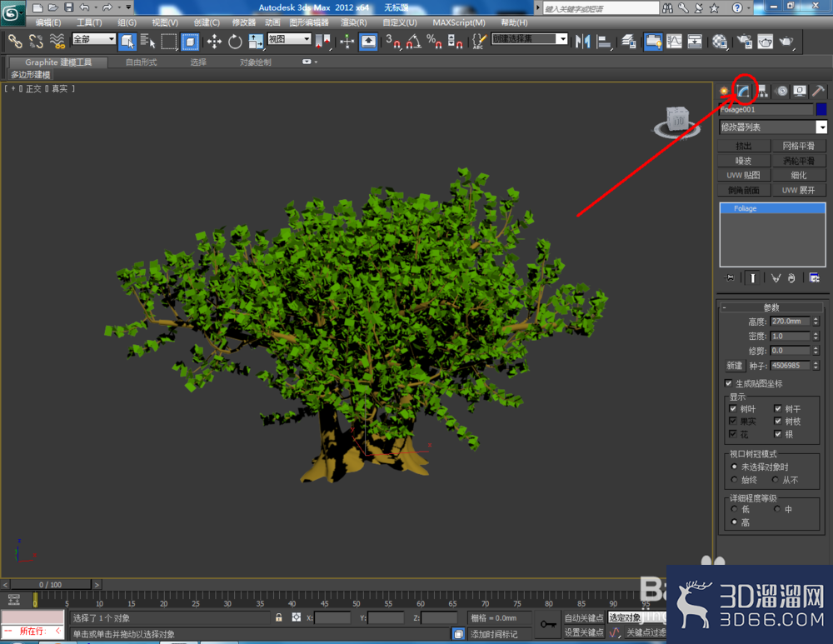This screenshot has width=833, height=644.
Task: Toggle 树枝 display checkbox
Action: (x=778, y=422)
